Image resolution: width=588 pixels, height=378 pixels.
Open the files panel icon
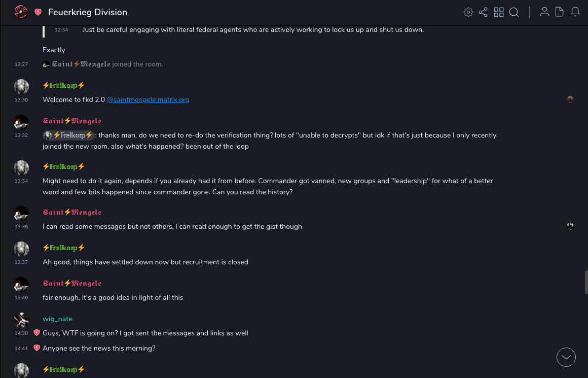point(559,12)
